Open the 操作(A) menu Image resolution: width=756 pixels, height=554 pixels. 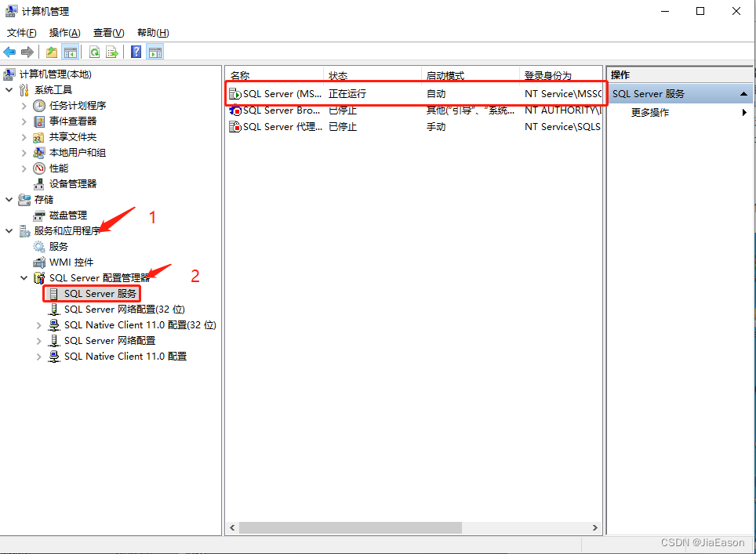64,33
